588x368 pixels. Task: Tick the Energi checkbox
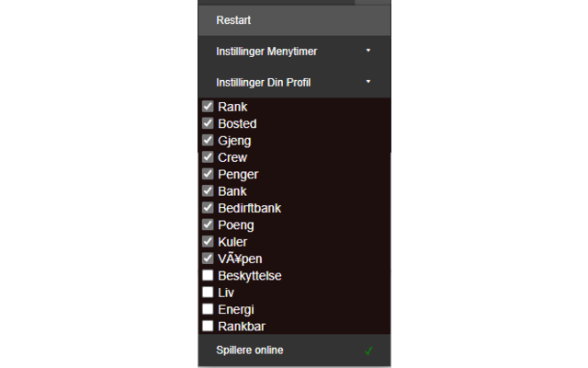tap(208, 309)
